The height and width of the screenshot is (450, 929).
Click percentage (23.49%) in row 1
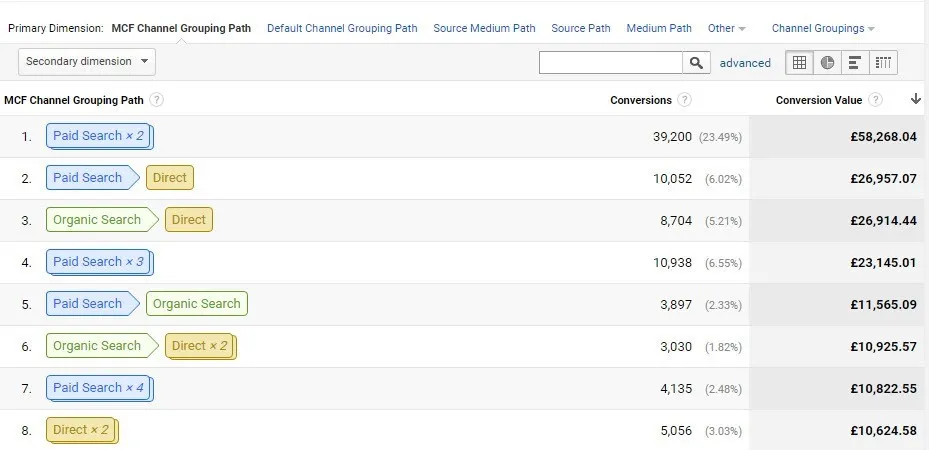(720, 137)
